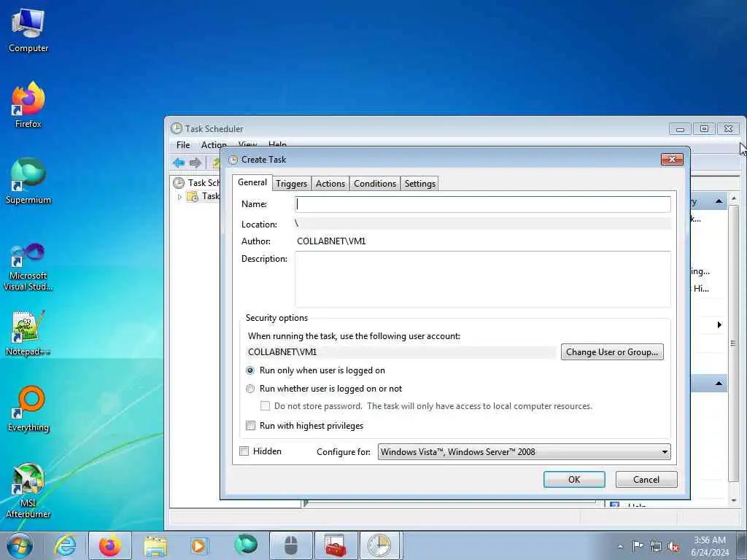The width and height of the screenshot is (747, 560).
Task: Switch to the General tab
Action: (x=252, y=182)
